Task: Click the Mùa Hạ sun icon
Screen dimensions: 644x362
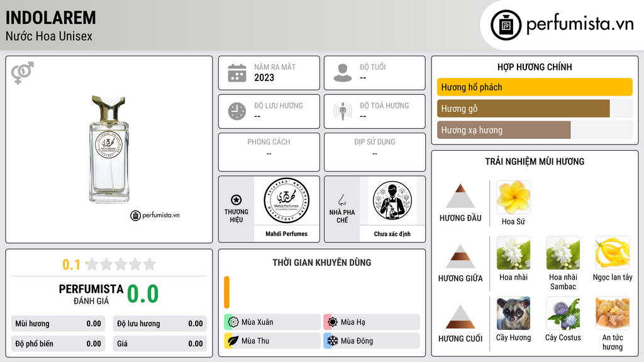Action: click(x=333, y=322)
